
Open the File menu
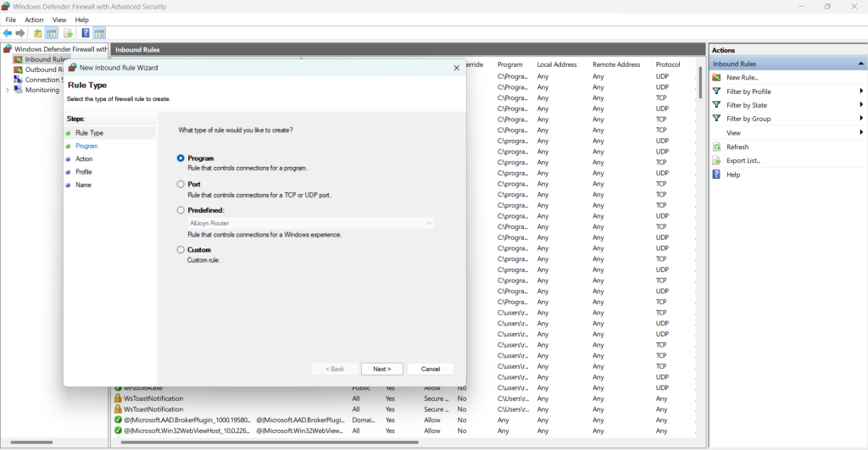pyautogui.click(x=10, y=20)
